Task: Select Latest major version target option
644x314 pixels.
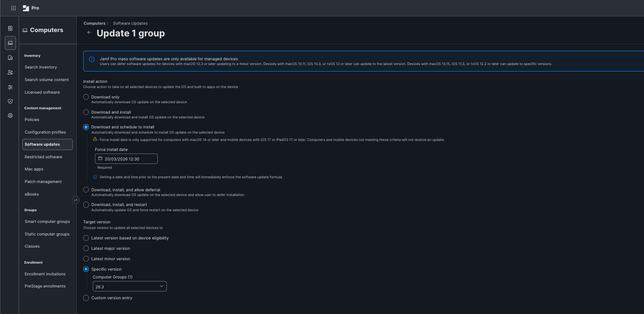Action: click(86, 248)
